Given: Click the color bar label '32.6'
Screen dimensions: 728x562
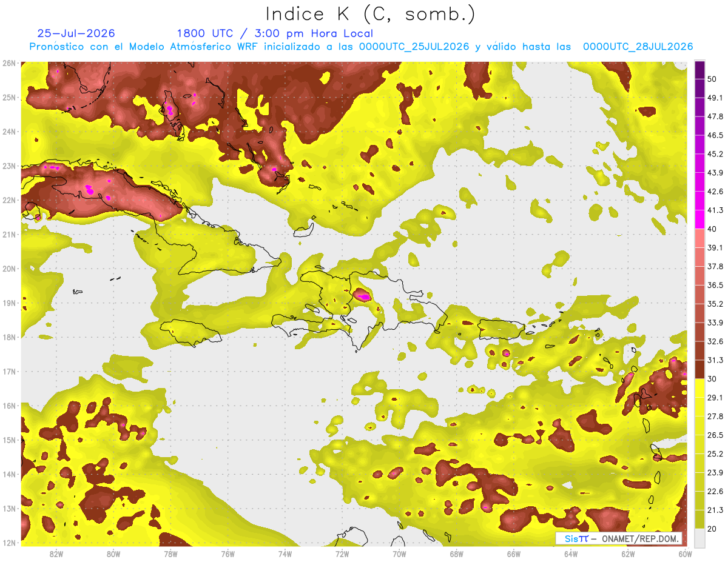Looking at the screenshot, I should coord(715,341).
